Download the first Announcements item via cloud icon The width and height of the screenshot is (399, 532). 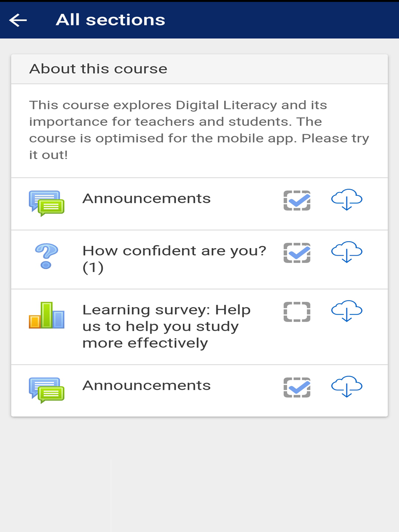[347, 199]
